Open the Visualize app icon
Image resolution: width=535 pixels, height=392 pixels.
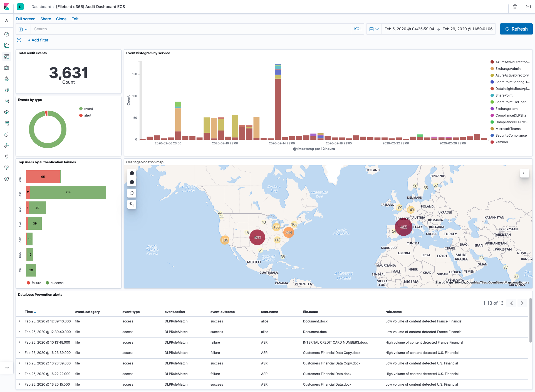click(x=7, y=45)
